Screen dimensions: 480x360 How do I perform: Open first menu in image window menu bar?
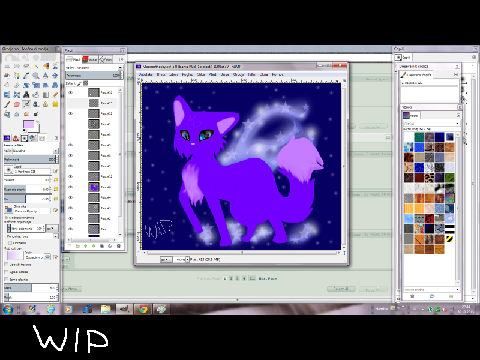[x=146, y=74]
